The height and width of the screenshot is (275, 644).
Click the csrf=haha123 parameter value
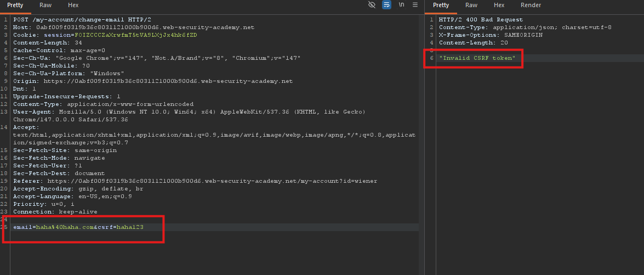(x=130, y=227)
